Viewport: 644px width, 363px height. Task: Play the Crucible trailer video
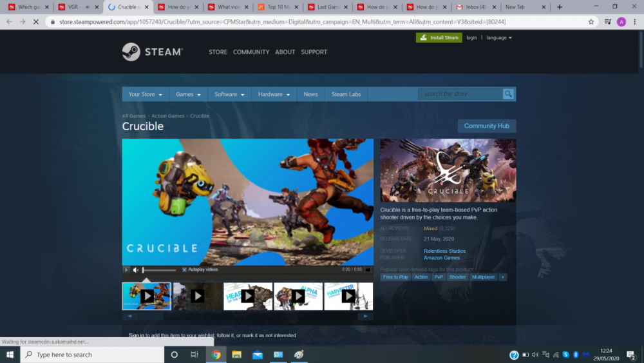(x=126, y=270)
